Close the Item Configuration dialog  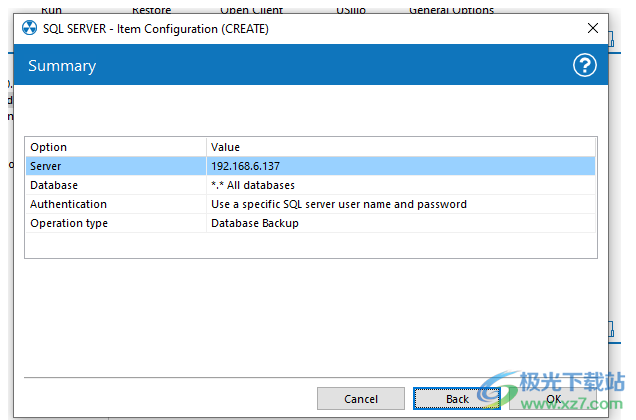click(593, 28)
